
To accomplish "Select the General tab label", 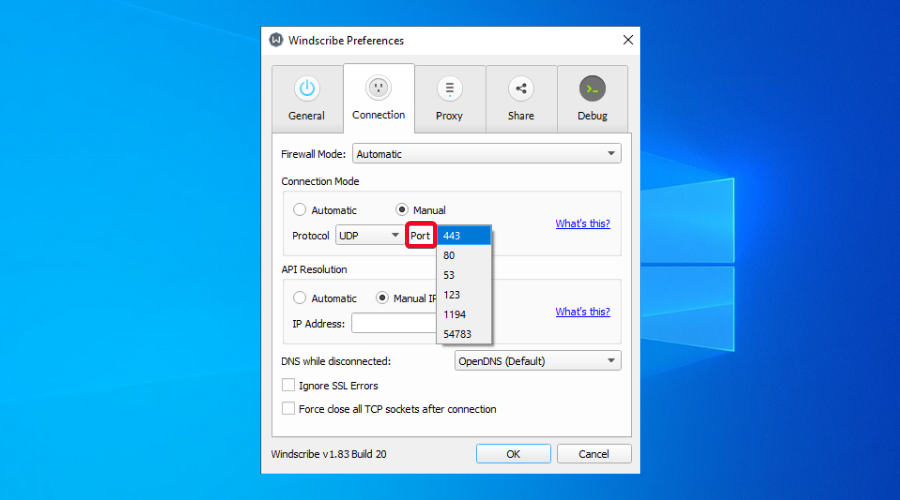I will coord(307,116).
